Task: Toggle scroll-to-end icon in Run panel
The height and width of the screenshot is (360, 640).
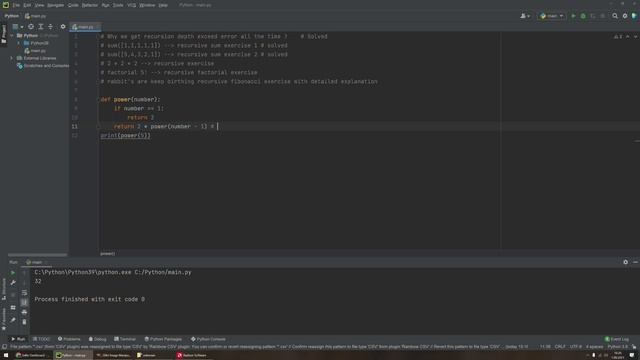Action: (x=24, y=302)
